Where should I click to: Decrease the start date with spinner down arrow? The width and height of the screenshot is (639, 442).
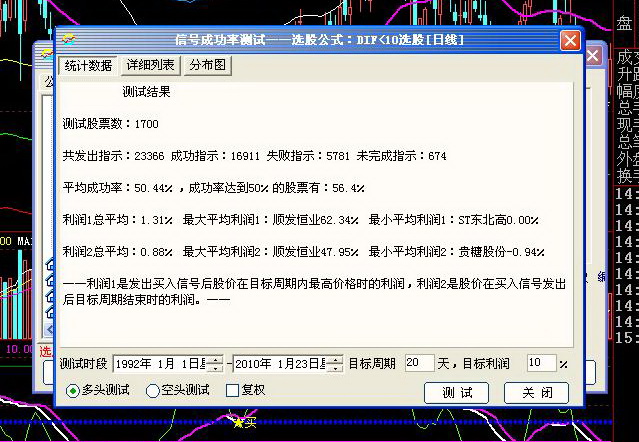[x=215, y=368]
